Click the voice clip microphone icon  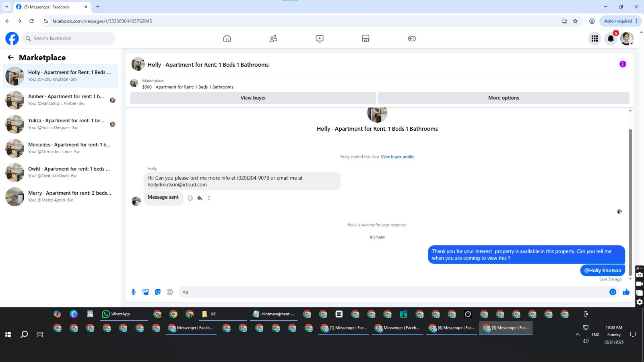tap(134, 292)
